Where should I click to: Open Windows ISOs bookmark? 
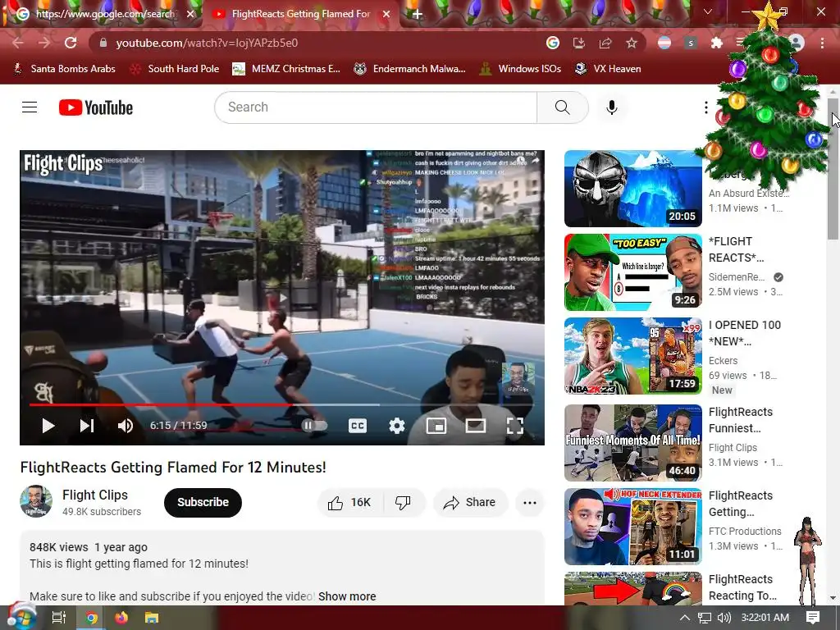pyautogui.click(x=520, y=69)
